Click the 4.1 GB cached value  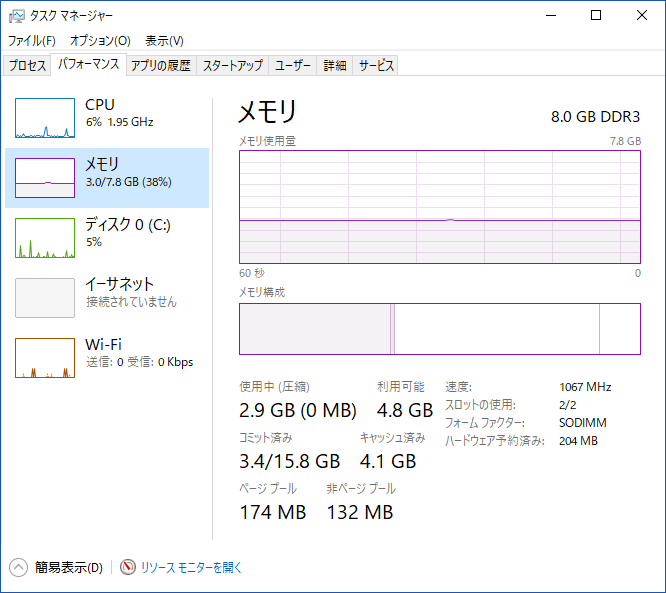pyautogui.click(x=388, y=461)
